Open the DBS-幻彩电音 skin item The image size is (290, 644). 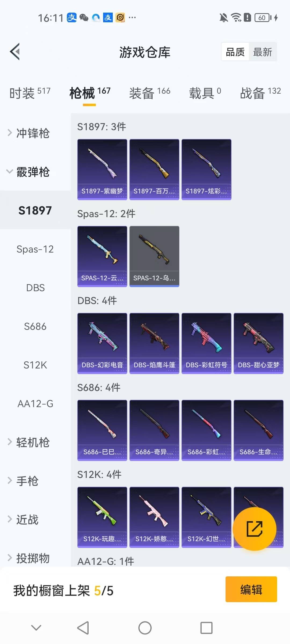tap(102, 343)
